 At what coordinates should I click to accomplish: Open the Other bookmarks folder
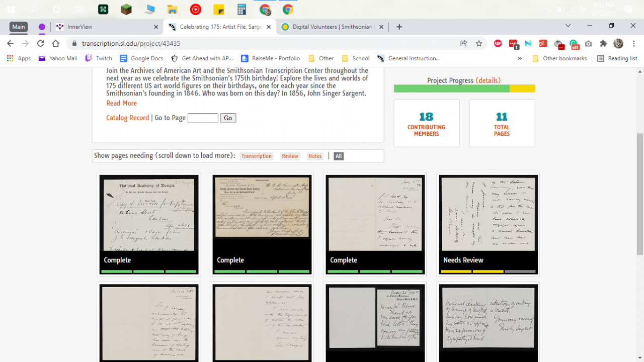point(559,58)
